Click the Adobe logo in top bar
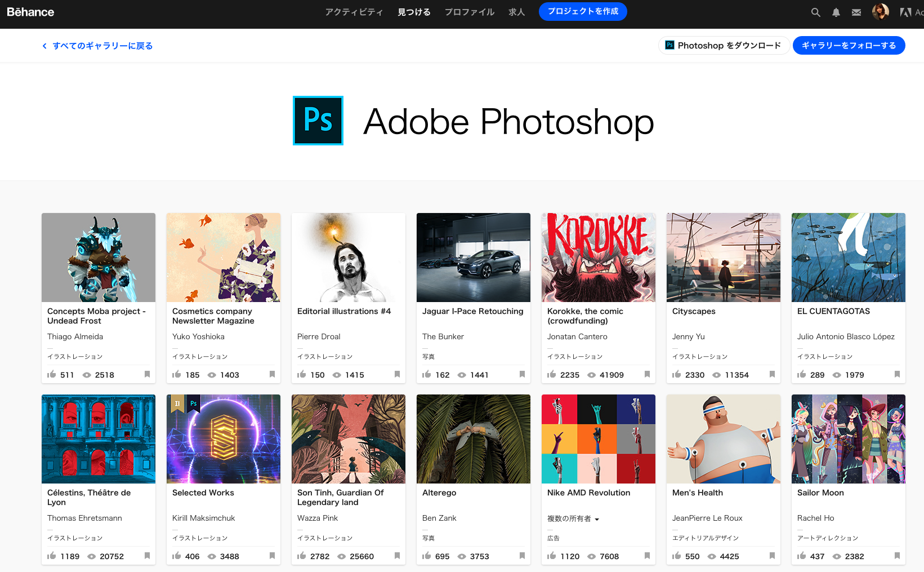Image resolution: width=924 pixels, height=572 pixels. pyautogui.click(x=905, y=12)
